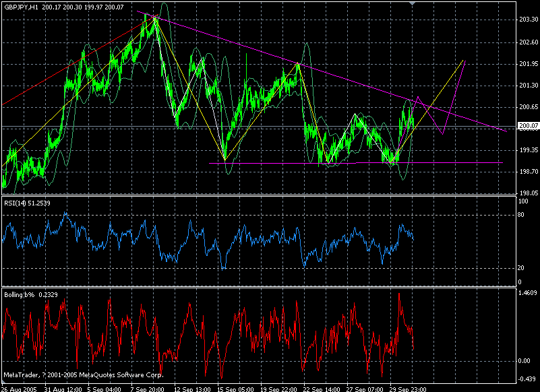The image size is (540, 392).
Task: Click the 7 Sep 20:00 time label
Action: 148,389
